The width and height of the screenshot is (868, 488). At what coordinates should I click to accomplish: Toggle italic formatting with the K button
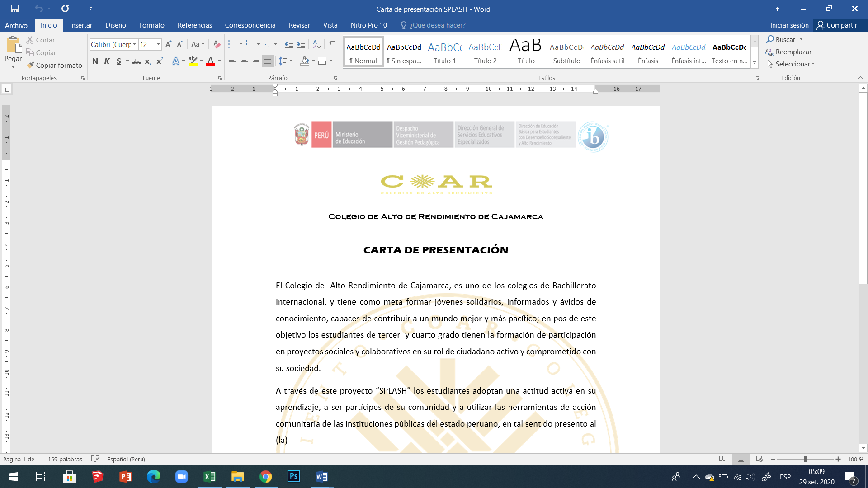coord(107,61)
